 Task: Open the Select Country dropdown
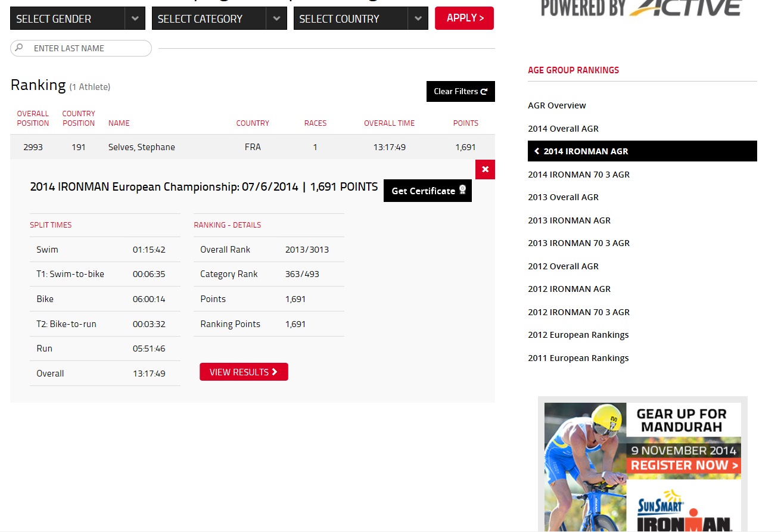(360, 18)
